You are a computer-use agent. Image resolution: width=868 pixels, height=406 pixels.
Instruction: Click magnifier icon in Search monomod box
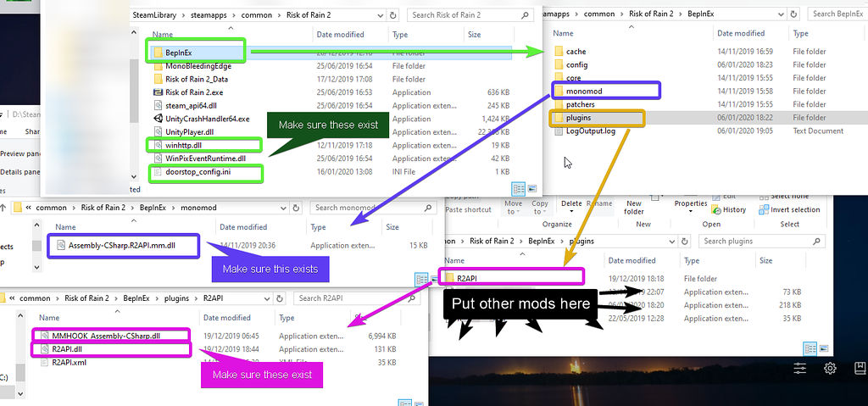click(427, 208)
